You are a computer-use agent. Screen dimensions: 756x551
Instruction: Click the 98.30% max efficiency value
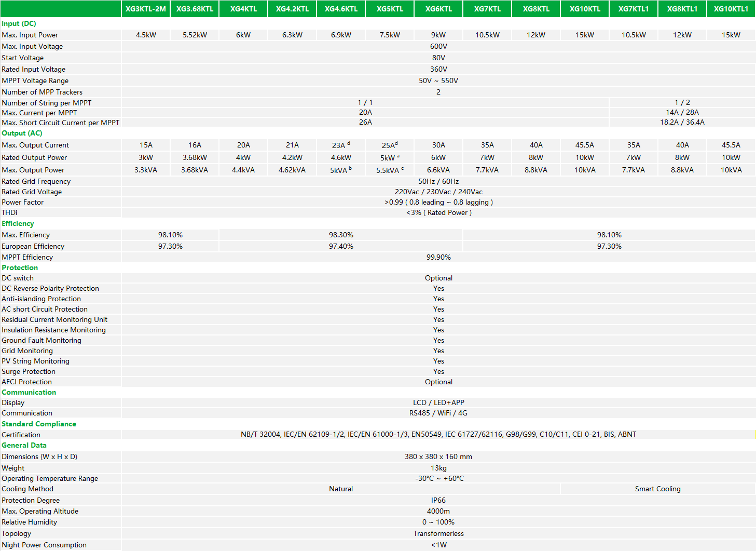(x=341, y=235)
